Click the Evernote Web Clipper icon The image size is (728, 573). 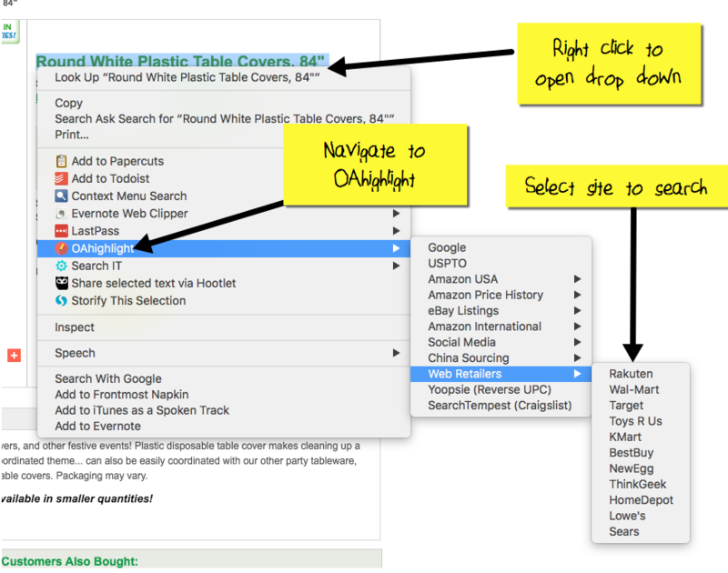61,214
